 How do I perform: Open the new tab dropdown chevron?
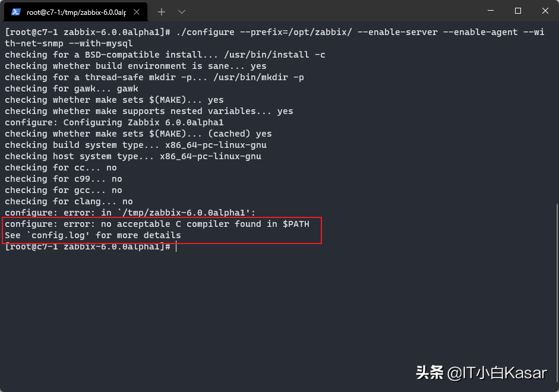click(182, 11)
